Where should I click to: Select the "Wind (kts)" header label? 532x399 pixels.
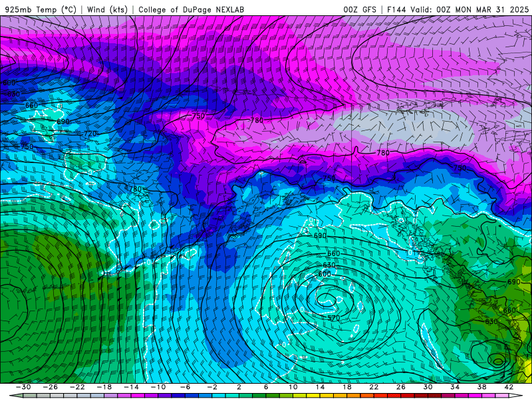[x=107, y=9]
